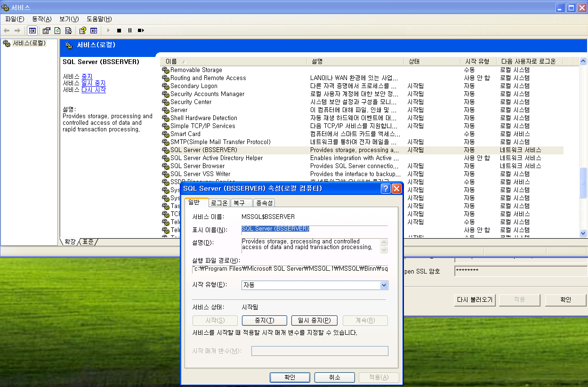This screenshot has height=387, width=588.
Task: Click 다시 불러오기 button in background window
Action: (x=475, y=300)
